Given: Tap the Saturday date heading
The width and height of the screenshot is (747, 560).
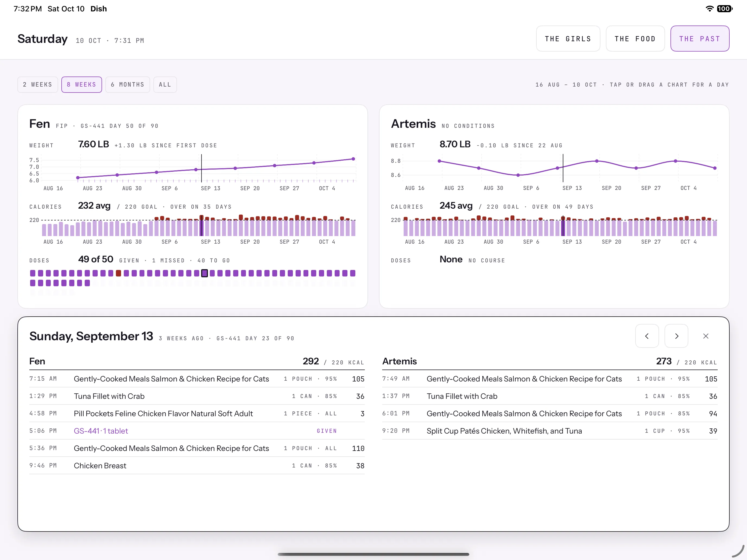Looking at the screenshot, I should (x=43, y=39).
